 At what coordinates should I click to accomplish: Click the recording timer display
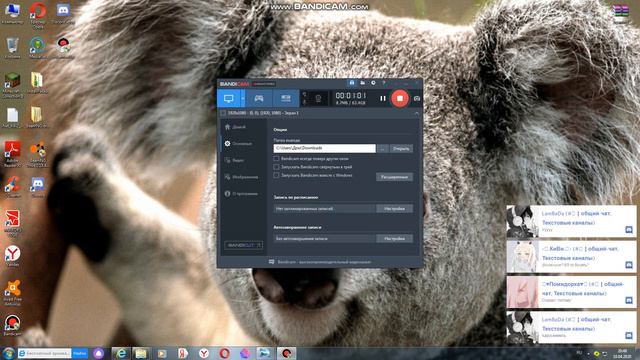[351, 96]
